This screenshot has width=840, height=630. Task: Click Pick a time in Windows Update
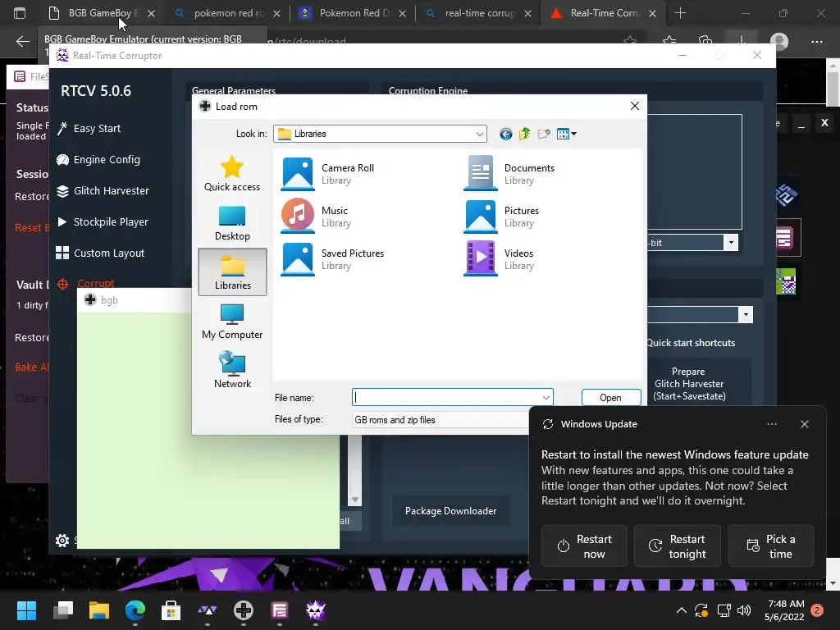pyautogui.click(x=771, y=546)
